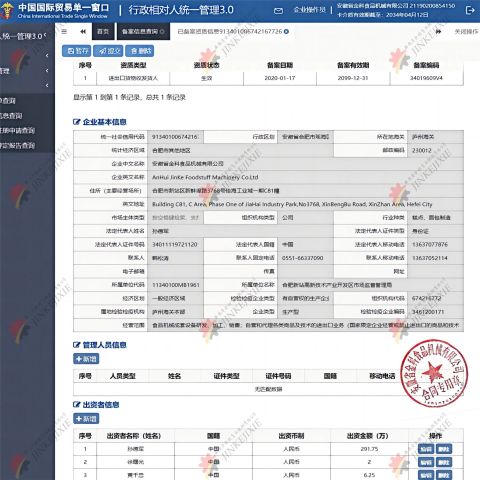Edit investor row number 2
Viewport: 480px width, 480px height.
(426, 462)
